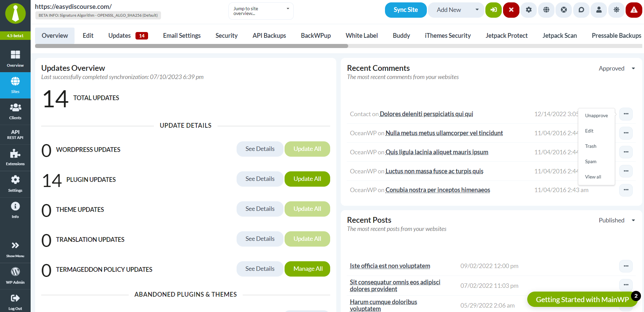Click the globe icon in the top toolbar
Screen dimensions: 644x312
point(546,10)
